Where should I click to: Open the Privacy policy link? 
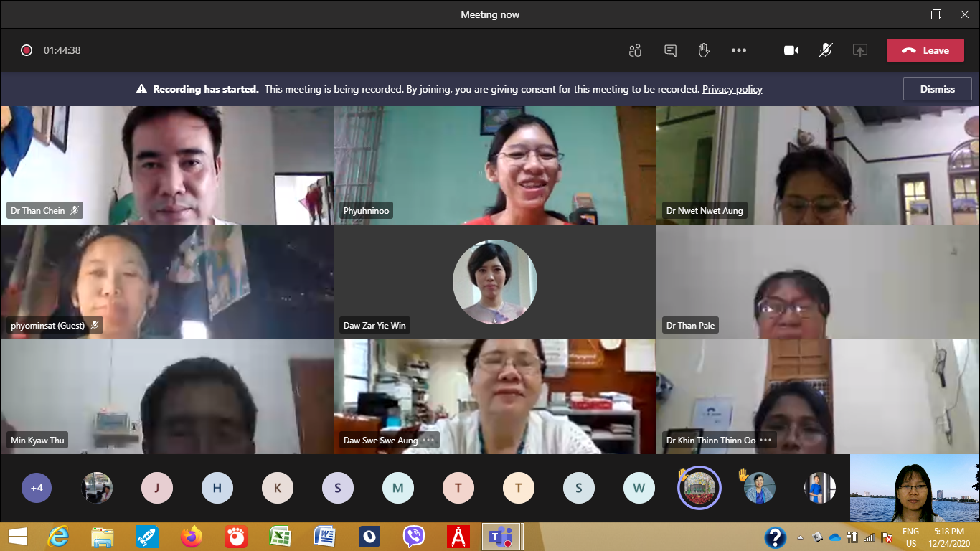pyautogui.click(x=732, y=89)
